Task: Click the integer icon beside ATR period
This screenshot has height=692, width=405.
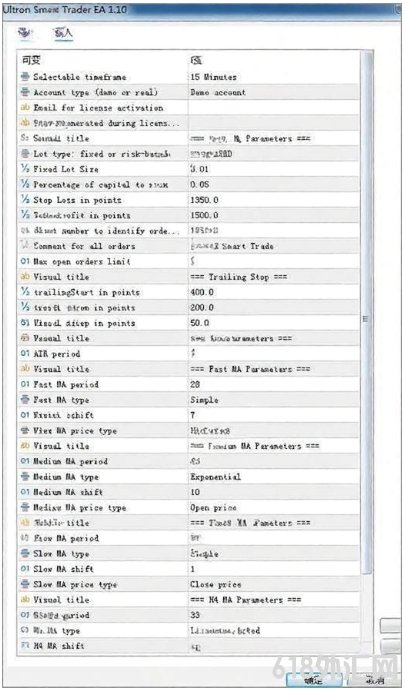Action: [x=25, y=354]
